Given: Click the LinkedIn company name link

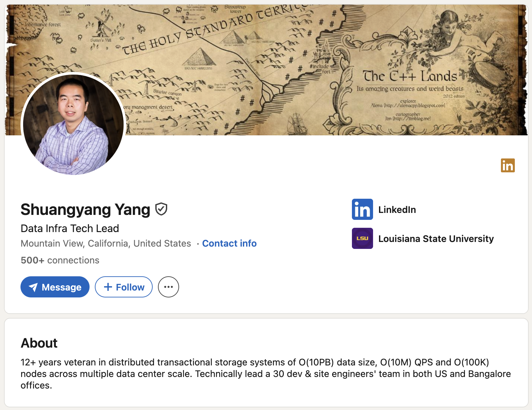Looking at the screenshot, I should pos(397,210).
